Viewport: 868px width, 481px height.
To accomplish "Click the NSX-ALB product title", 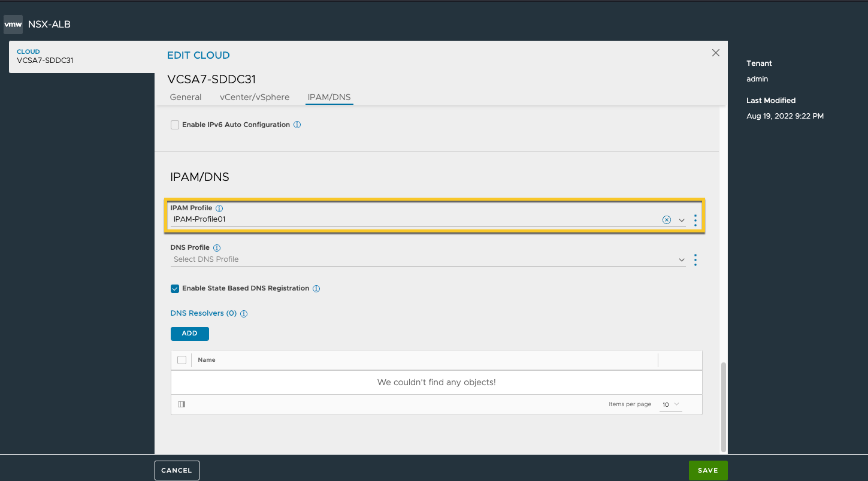I will click(49, 25).
